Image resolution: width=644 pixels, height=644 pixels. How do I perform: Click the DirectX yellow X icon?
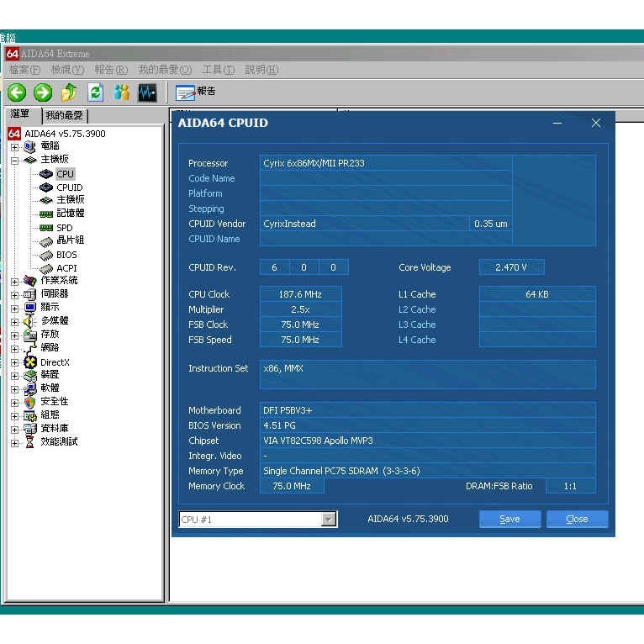point(29,362)
